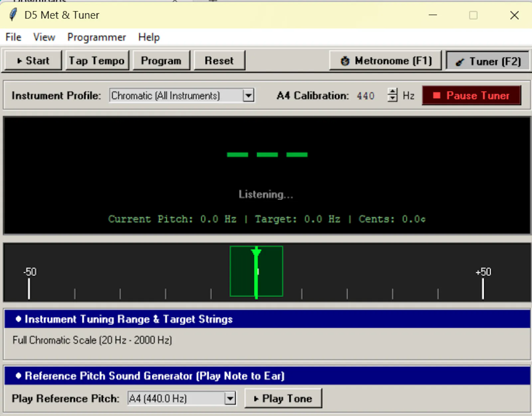Image resolution: width=532 pixels, height=416 pixels.
Task: Click the green dashes note display
Action: (267, 155)
